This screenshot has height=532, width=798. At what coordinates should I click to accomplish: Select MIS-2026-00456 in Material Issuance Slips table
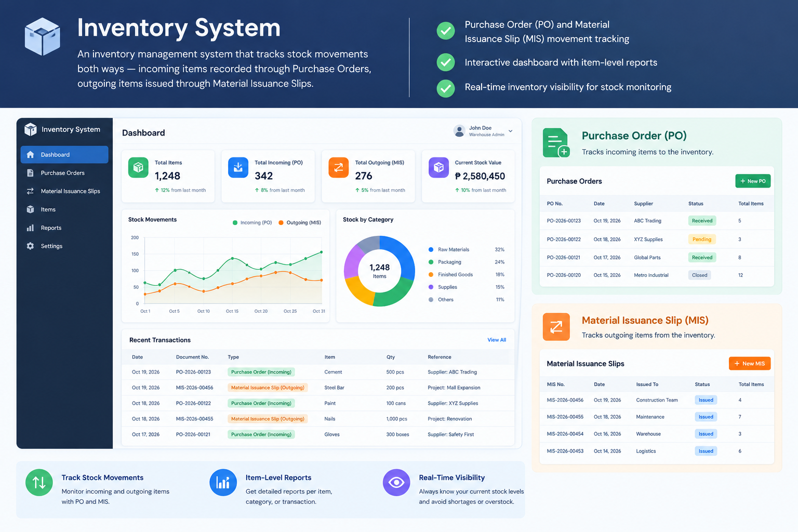(565, 400)
